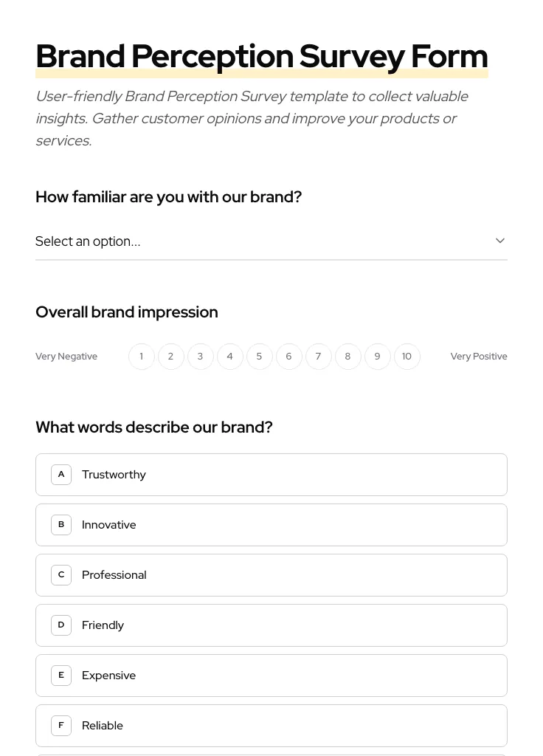Choose rating 5 on the impression scale
Viewport: 543px width, 756px height.
(259, 356)
